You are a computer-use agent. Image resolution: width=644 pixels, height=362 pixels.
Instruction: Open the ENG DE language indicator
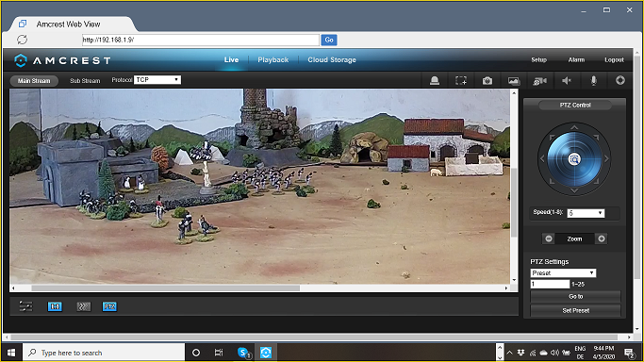[580, 353]
